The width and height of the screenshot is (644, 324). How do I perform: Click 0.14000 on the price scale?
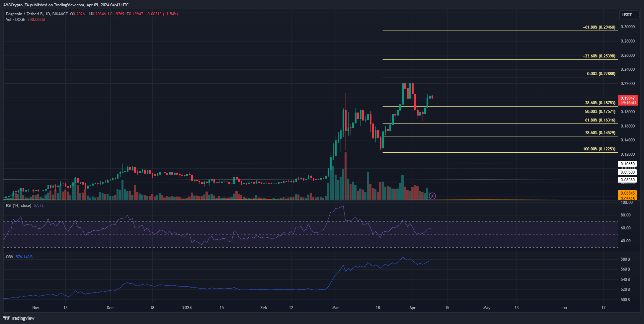(x=628, y=140)
